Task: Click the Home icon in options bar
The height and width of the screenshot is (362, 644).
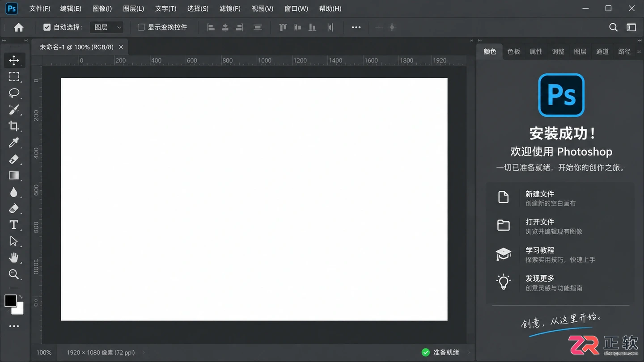Action: pyautogui.click(x=18, y=27)
